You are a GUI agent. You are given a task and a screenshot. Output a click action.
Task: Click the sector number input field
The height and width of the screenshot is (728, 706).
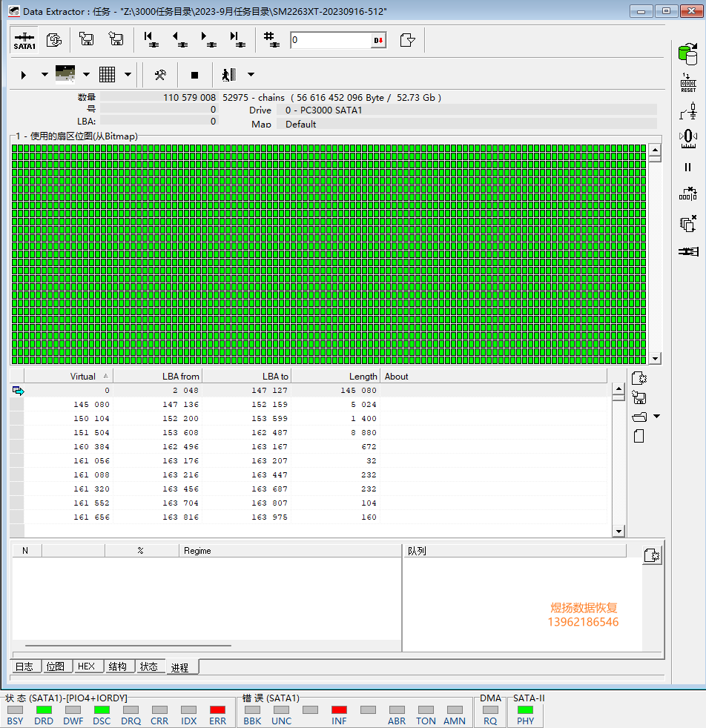331,40
